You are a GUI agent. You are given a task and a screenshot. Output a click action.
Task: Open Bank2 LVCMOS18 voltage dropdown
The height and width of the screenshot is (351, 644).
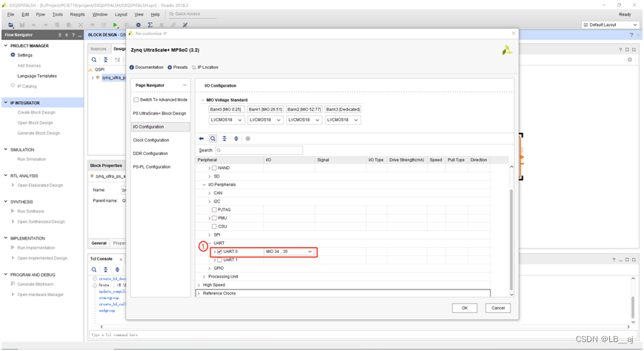(x=304, y=119)
